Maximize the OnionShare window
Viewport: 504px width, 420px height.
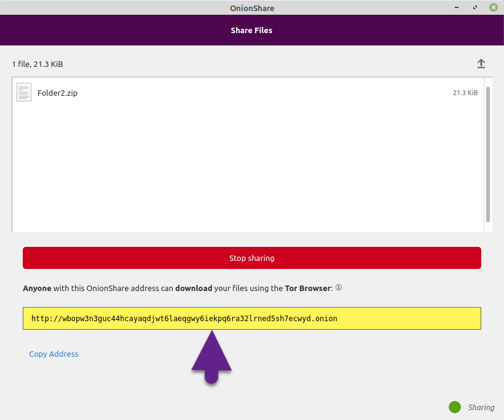(475, 7)
